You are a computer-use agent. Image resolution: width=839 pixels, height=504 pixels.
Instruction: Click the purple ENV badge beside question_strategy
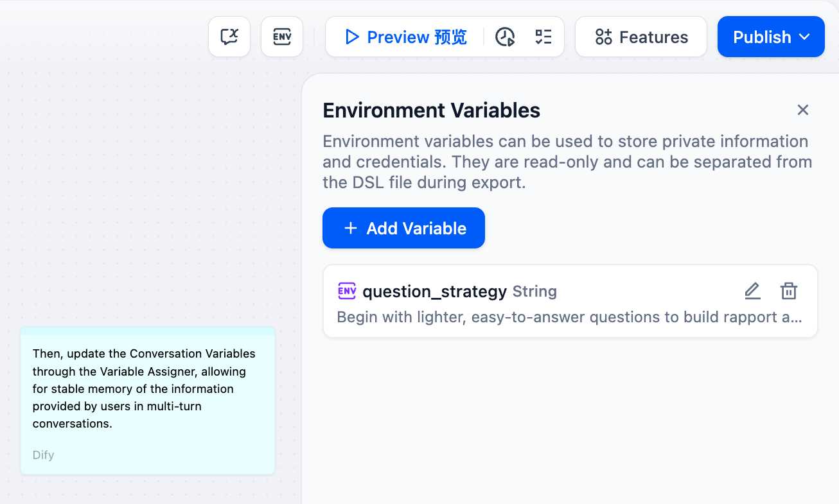347,291
